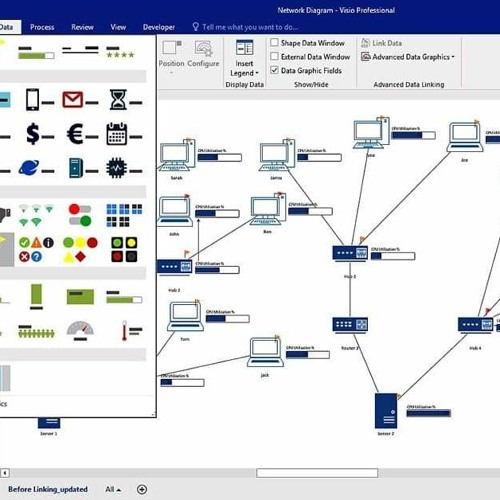Pick the hourglass data graphic icon
This screenshot has width=500, height=500.
(126, 100)
